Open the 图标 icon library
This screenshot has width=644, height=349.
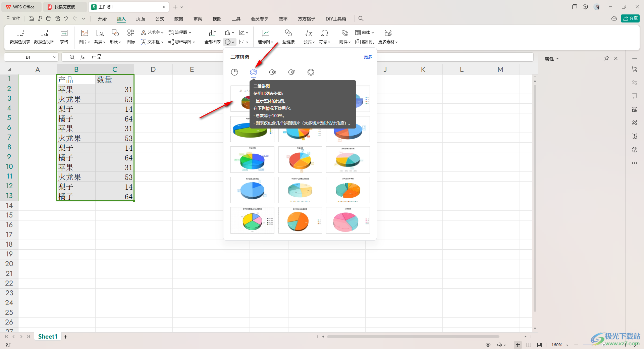[x=131, y=37]
